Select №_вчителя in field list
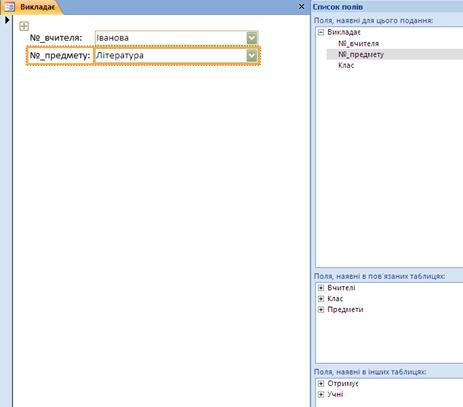 [x=358, y=43]
